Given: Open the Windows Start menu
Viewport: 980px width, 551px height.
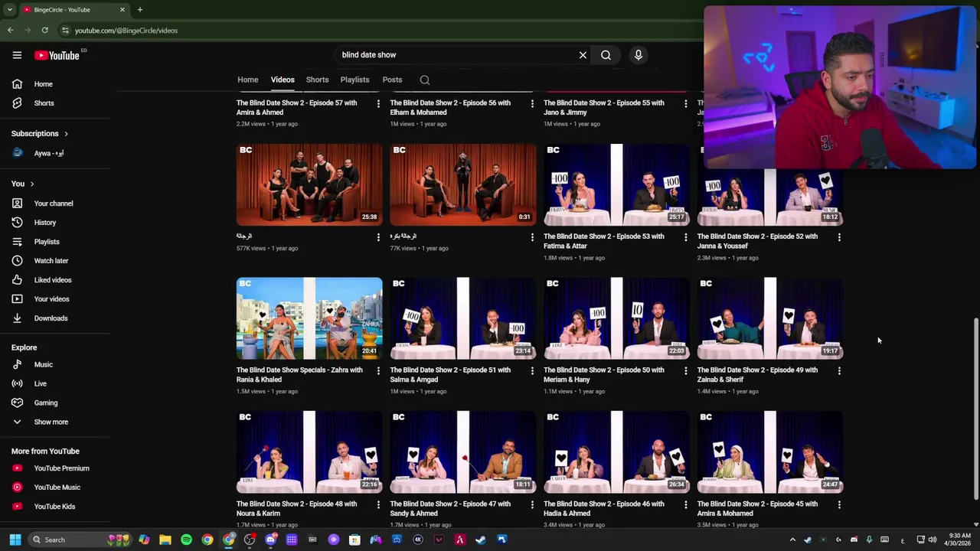Looking at the screenshot, I should coord(15,540).
